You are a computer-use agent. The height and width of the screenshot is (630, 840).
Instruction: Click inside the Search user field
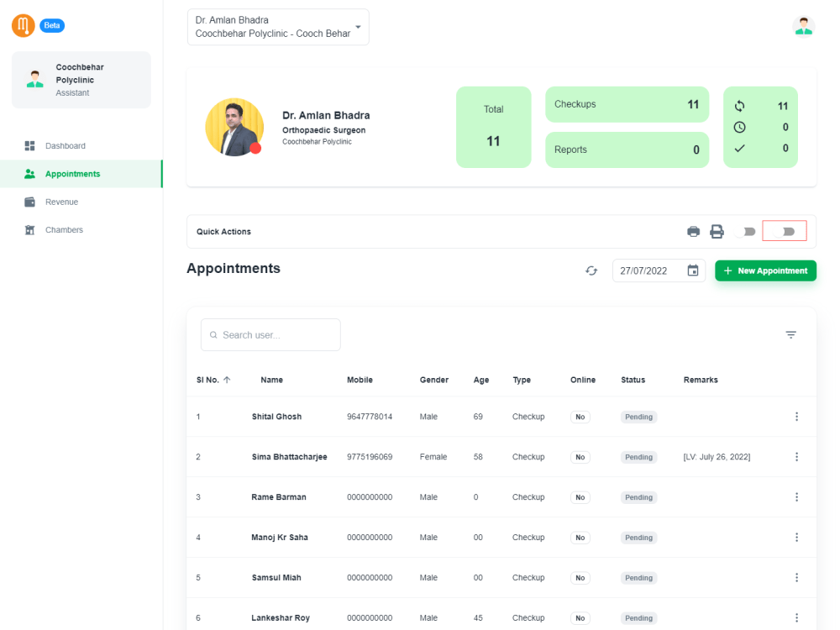[270, 334]
